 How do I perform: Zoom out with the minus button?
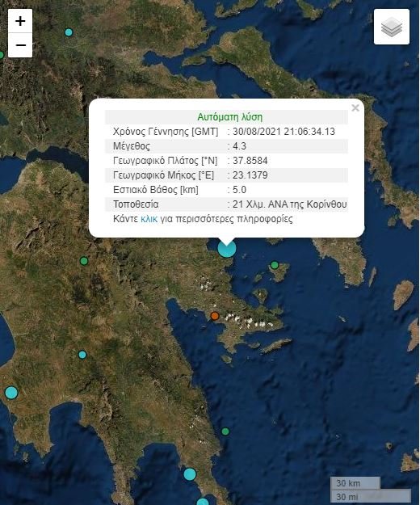point(20,45)
